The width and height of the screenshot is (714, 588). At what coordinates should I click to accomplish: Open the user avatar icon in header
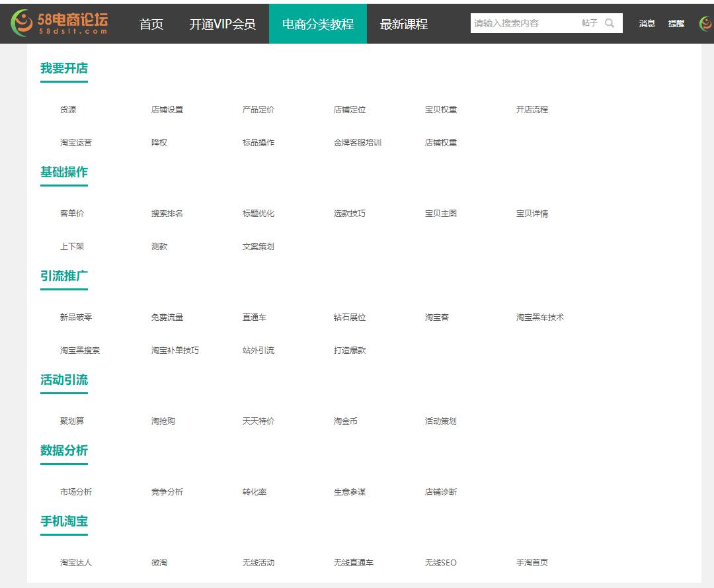coord(705,24)
